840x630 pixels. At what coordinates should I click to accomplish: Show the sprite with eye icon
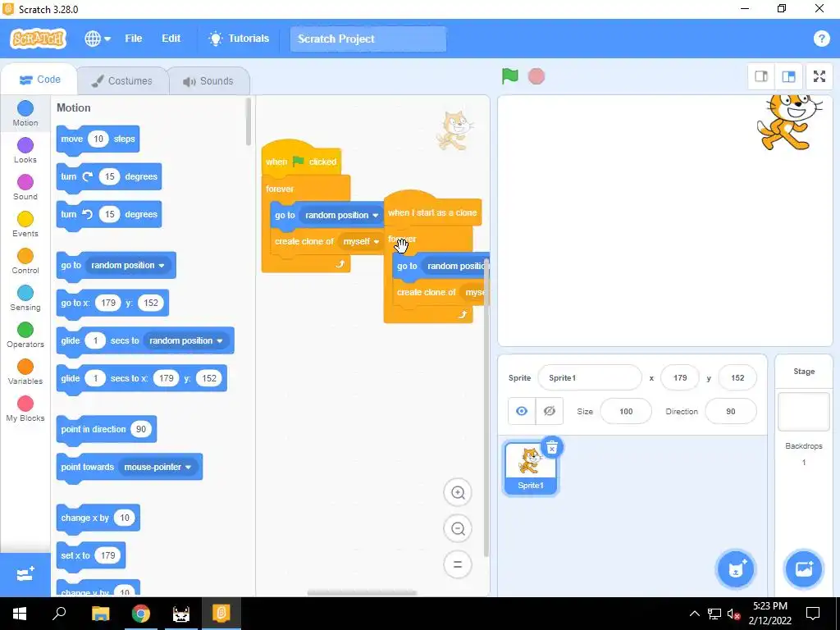coord(521,411)
